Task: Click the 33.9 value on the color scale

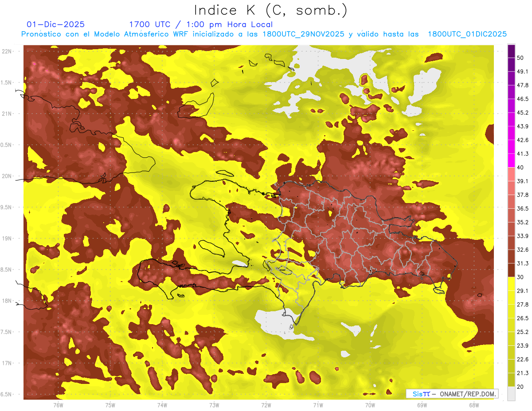Action: pos(522,236)
